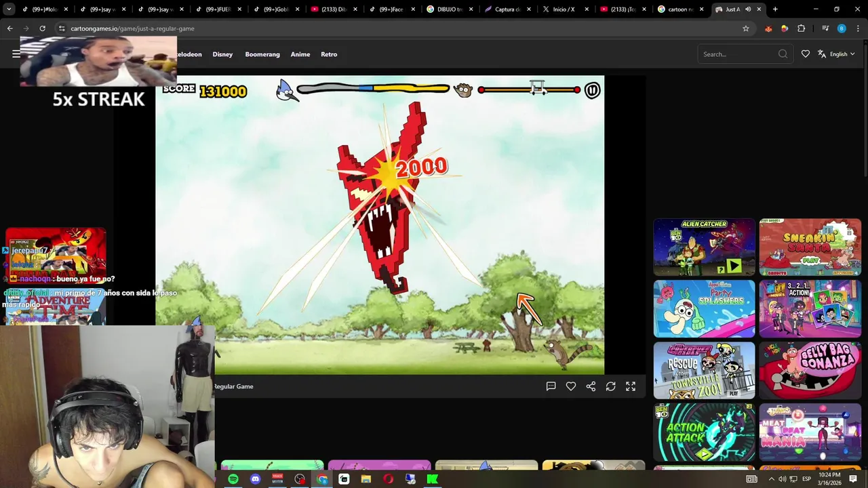Open the Meat Beat Mania game thumbnail
Viewport: 868px width, 488px height.
[x=810, y=432]
